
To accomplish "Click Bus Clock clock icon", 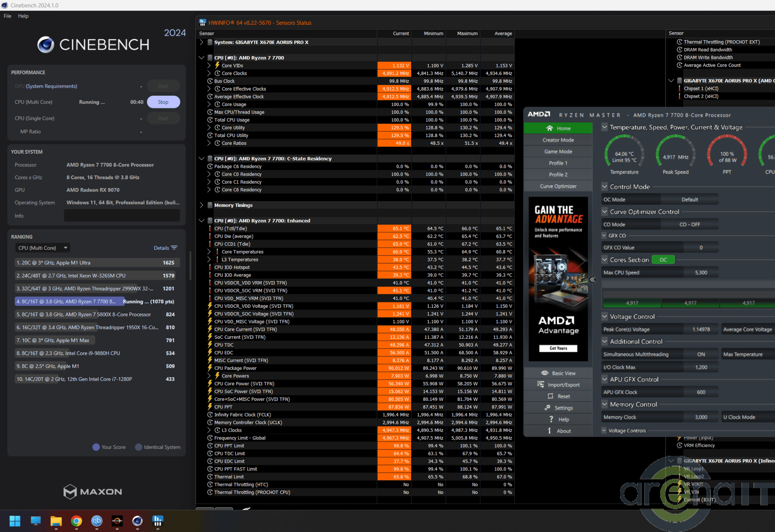I will click(x=210, y=81).
